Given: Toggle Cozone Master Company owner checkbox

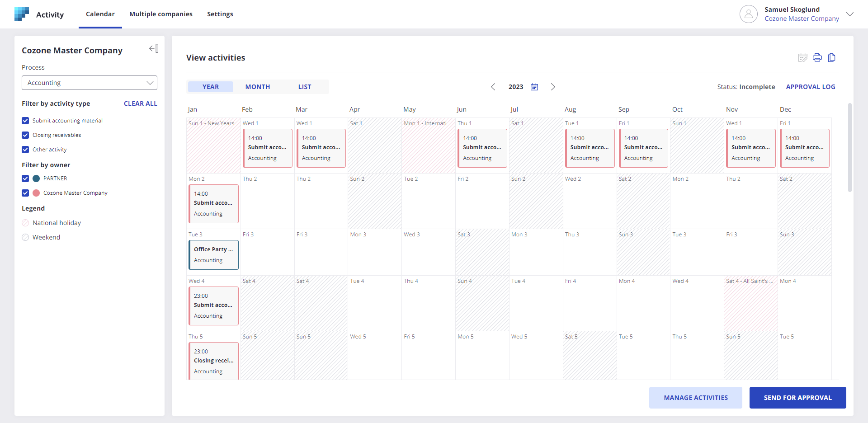Looking at the screenshot, I should 25,193.
